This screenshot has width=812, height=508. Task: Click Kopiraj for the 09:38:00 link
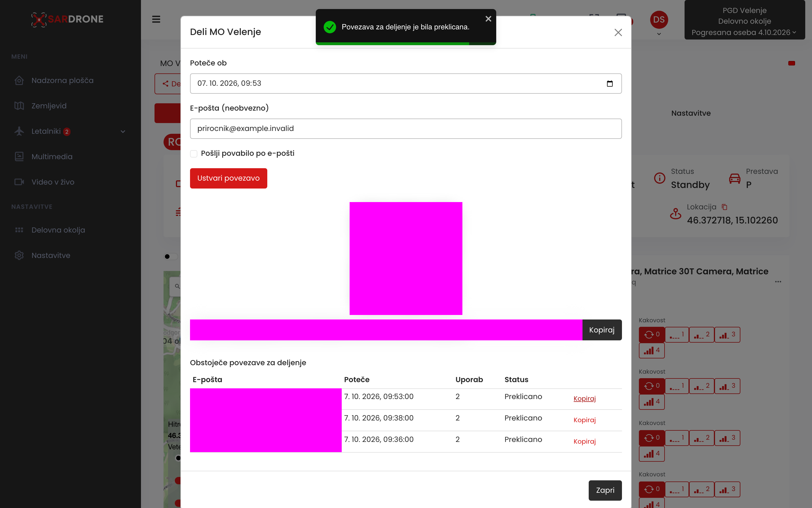[584, 420]
